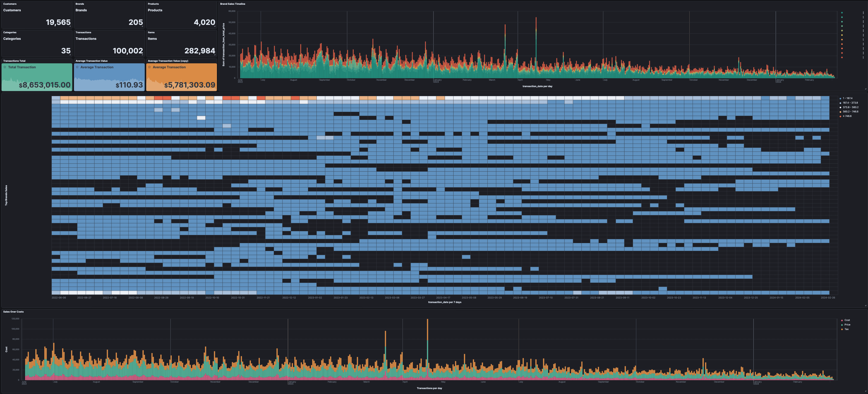
Task: Star the blue Average Transaction panel
Action: 77,67
